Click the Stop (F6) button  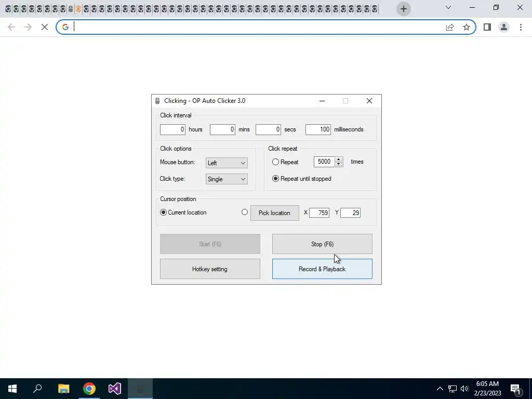pyautogui.click(x=322, y=244)
